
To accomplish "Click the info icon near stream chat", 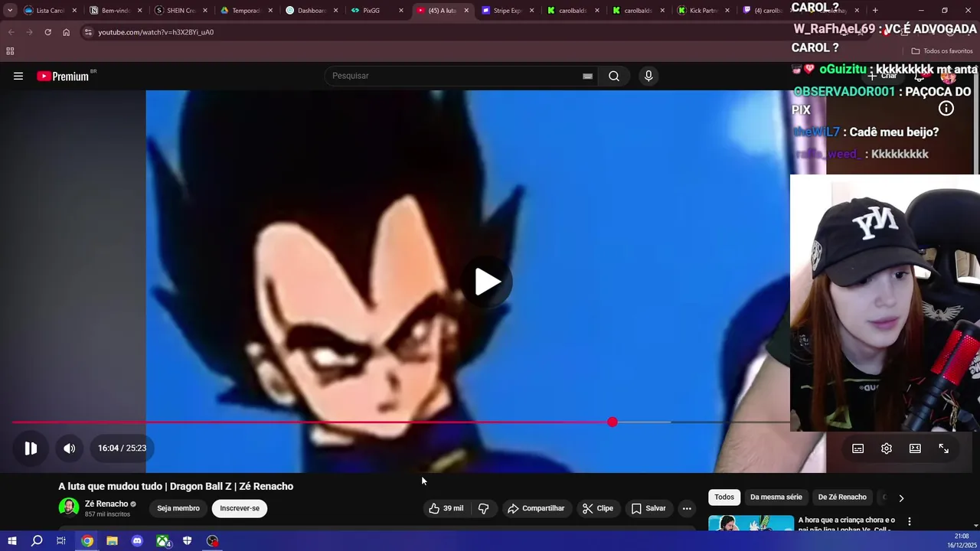I will (946, 109).
